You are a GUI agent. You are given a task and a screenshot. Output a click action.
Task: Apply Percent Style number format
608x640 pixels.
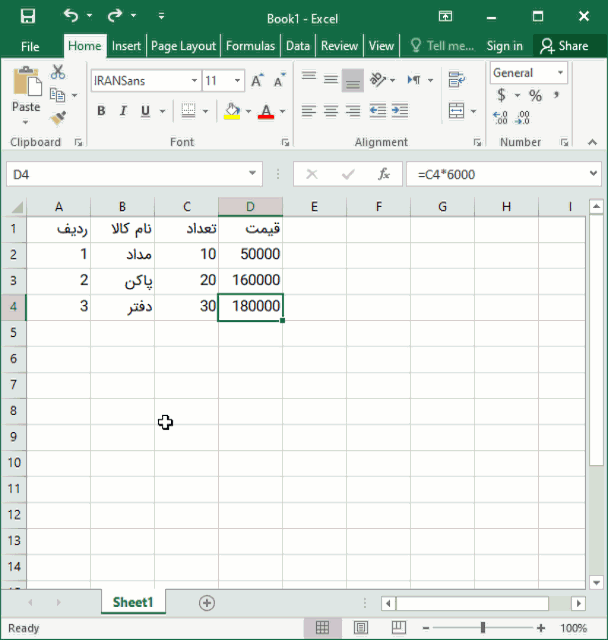(535, 96)
